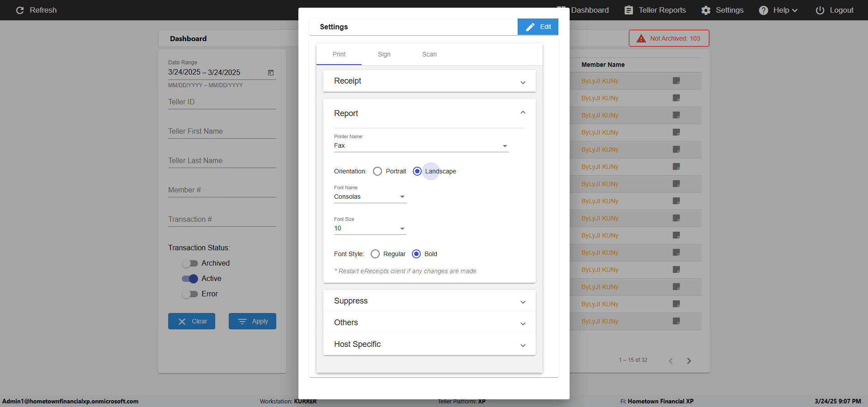
Task: Open note icon in second table row
Action: (x=676, y=98)
